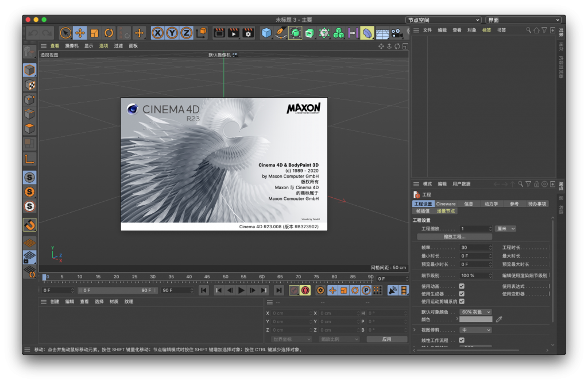The width and height of the screenshot is (588, 384).
Task: Open the 世界坐标 dropdown
Action: pyautogui.click(x=291, y=339)
